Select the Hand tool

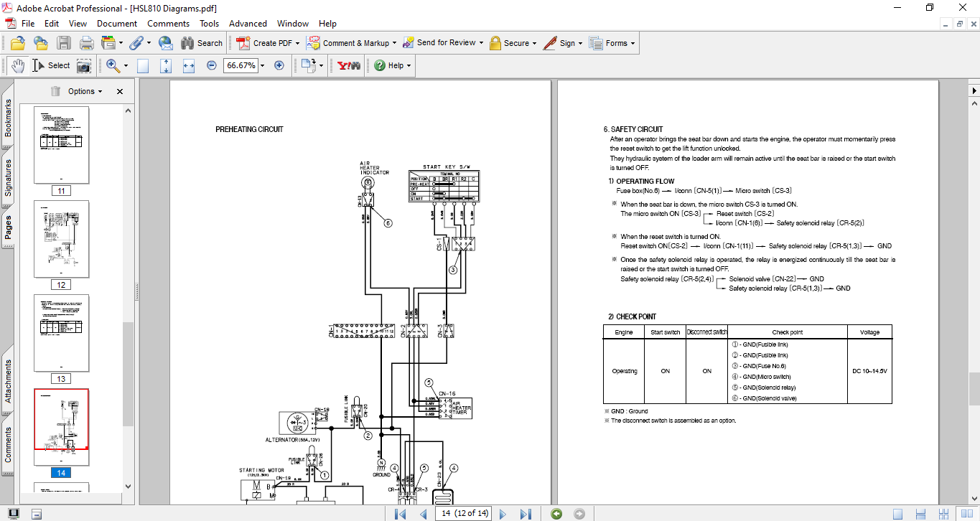click(x=17, y=65)
